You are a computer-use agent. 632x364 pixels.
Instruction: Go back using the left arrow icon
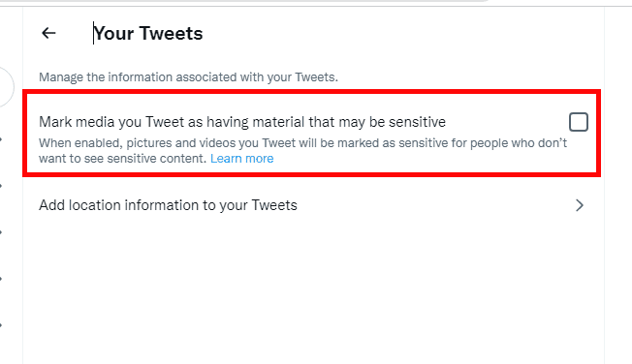tap(48, 33)
